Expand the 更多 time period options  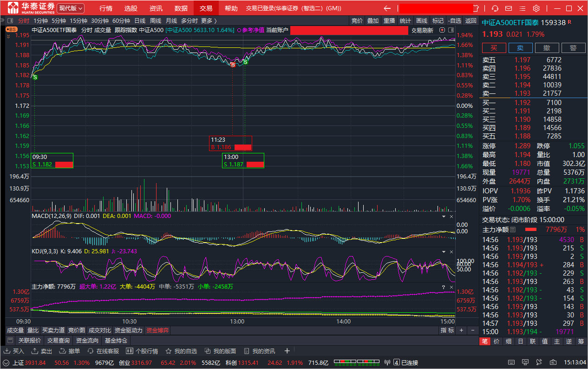click(209, 20)
